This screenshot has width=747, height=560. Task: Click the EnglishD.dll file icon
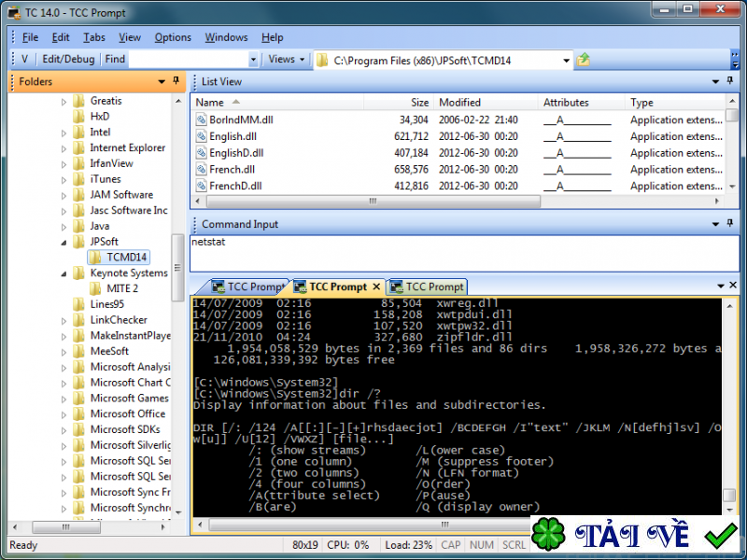(x=202, y=153)
